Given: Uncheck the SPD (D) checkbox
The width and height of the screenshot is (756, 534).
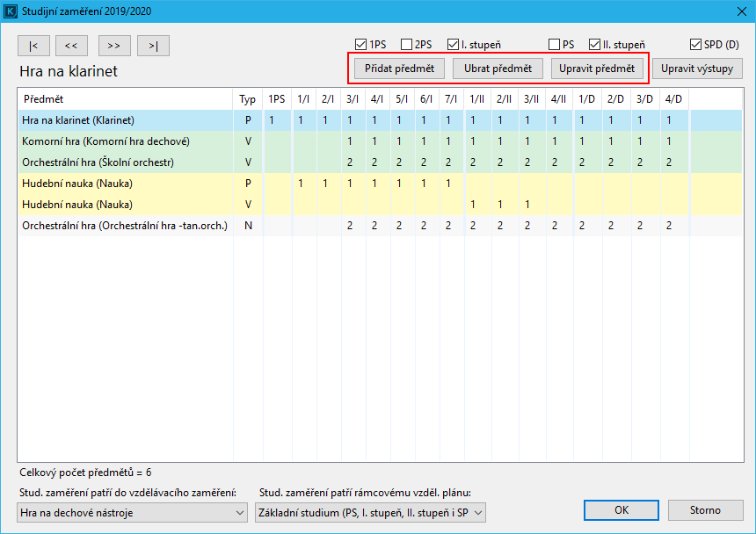Looking at the screenshot, I should (x=696, y=44).
